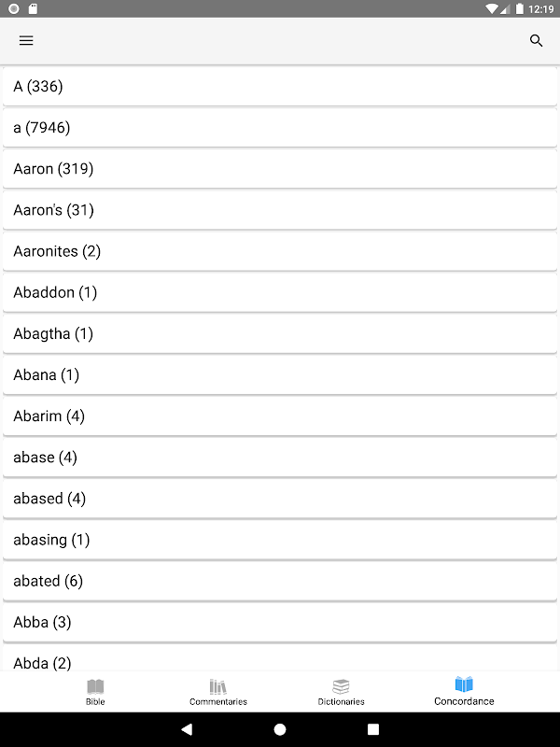This screenshot has height=747, width=560.
Task: Tap the "Abagtha (1)" list item
Action: click(x=280, y=333)
